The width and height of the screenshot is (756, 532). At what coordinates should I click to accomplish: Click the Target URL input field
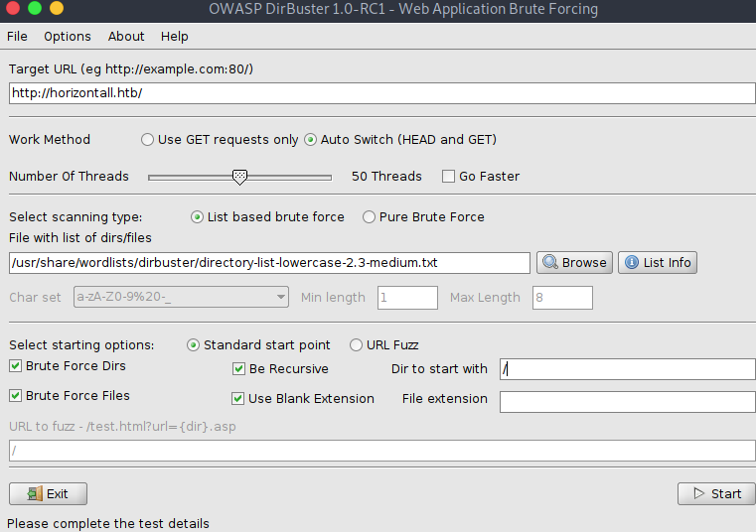[x=381, y=93]
